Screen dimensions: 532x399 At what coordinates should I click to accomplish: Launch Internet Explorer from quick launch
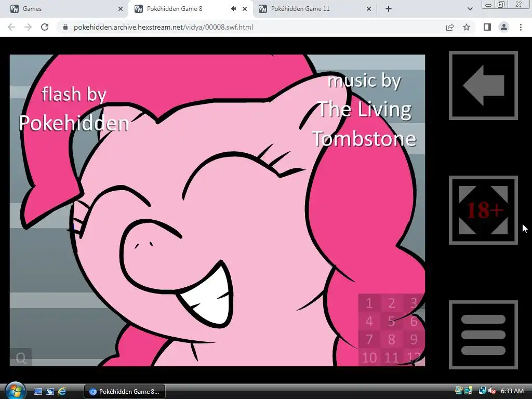62,391
